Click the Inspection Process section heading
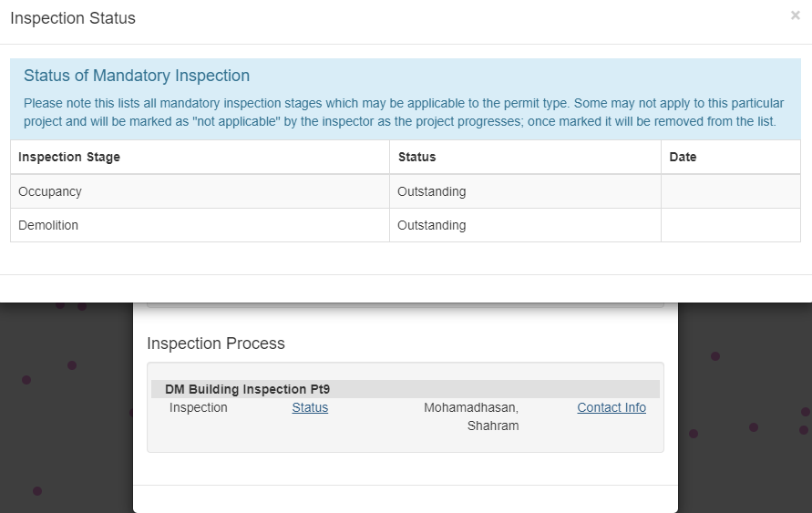812x513 pixels. (216, 344)
